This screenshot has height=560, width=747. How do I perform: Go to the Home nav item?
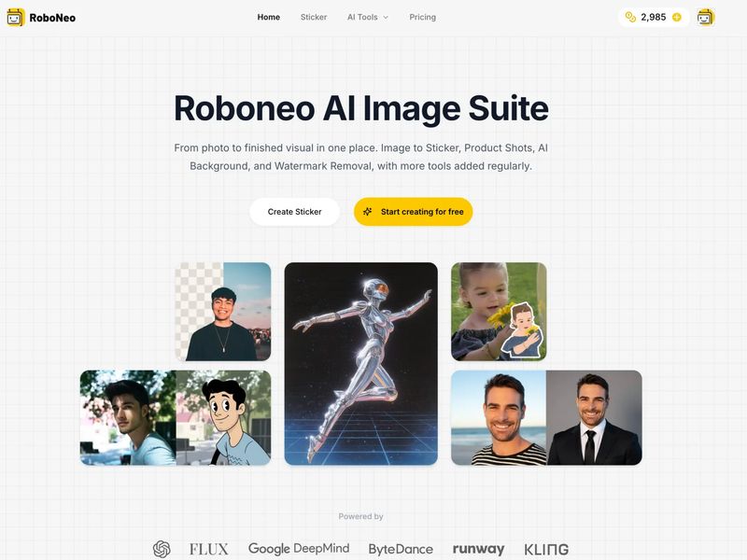[x=268, y=17]
